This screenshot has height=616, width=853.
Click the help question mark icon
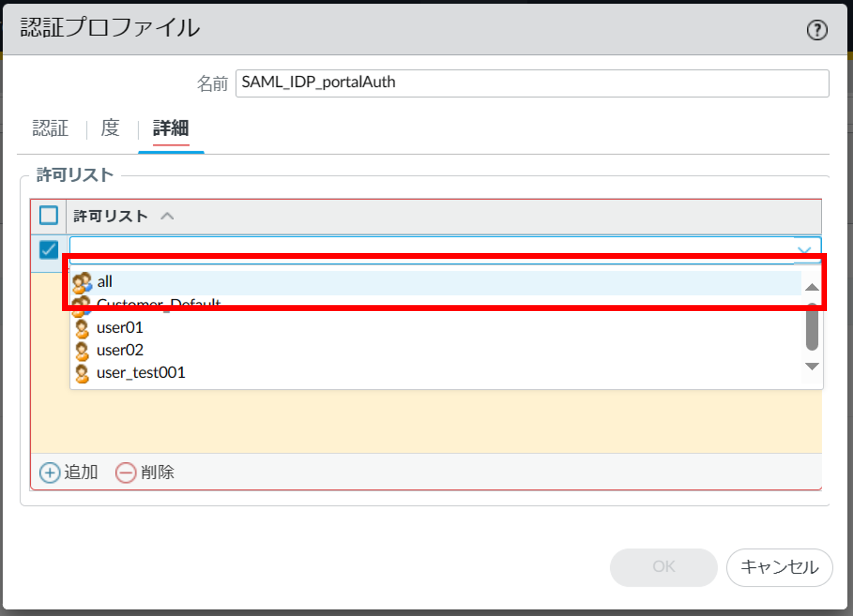pyautogui.click(x=817, y=30)
